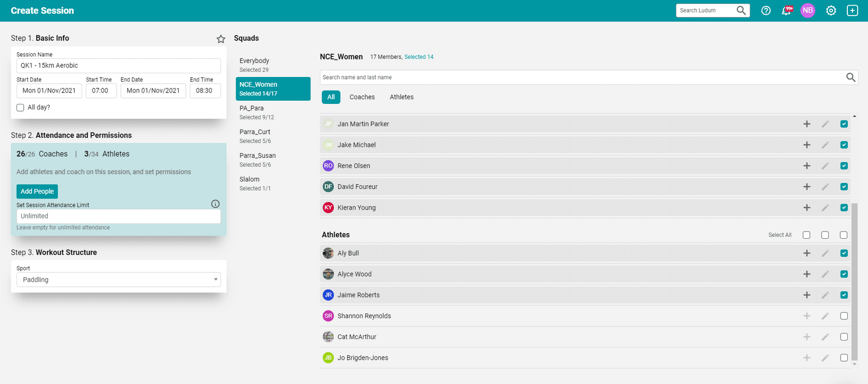Click the Session Name input field
Viewport: 868px width, 384px height.
pyautogui.click(x=118, y=66)
